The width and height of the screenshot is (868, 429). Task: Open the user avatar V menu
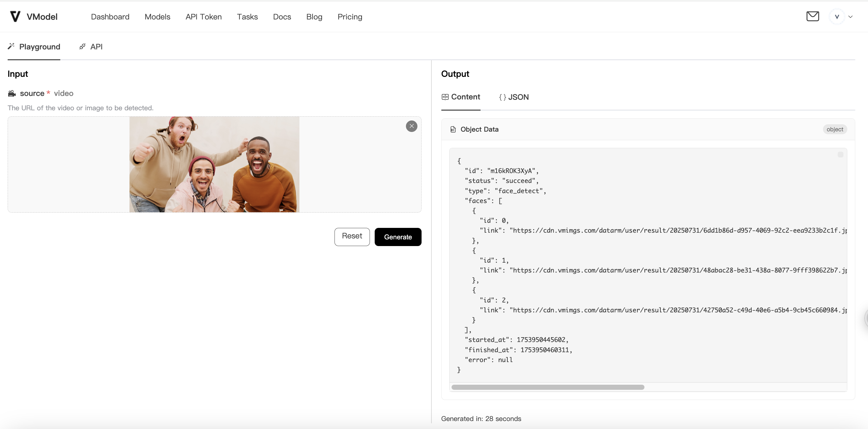[837, 17]
